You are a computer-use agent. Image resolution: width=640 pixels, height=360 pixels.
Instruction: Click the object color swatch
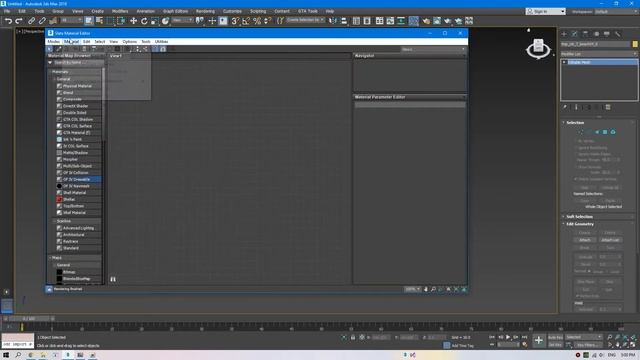[635, 44]
